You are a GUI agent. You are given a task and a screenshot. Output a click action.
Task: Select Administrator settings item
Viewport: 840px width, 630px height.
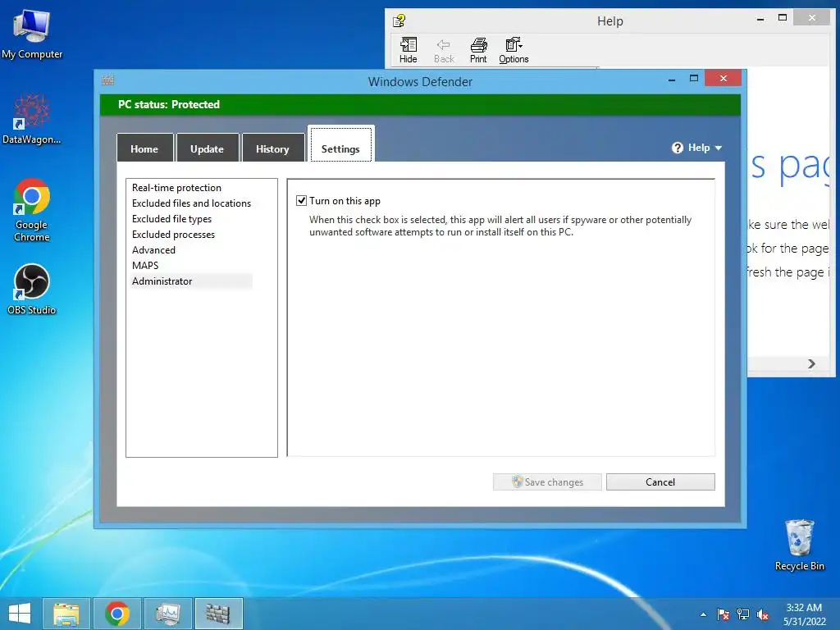click(x=191, y=281)
